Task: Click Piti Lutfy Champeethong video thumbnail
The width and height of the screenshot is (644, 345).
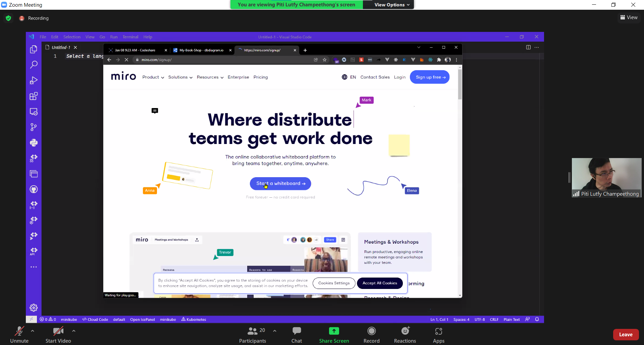Action: 606,178
